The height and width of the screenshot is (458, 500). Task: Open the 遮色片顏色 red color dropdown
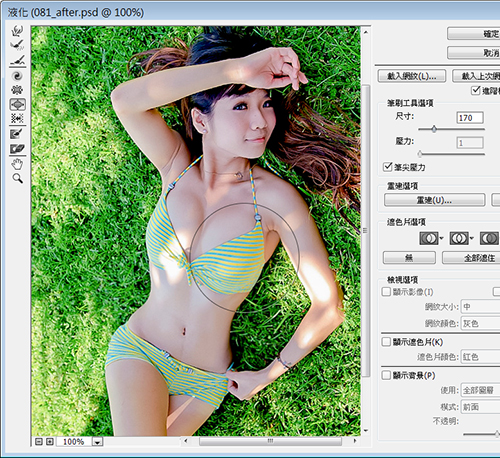tap(480, 357)
